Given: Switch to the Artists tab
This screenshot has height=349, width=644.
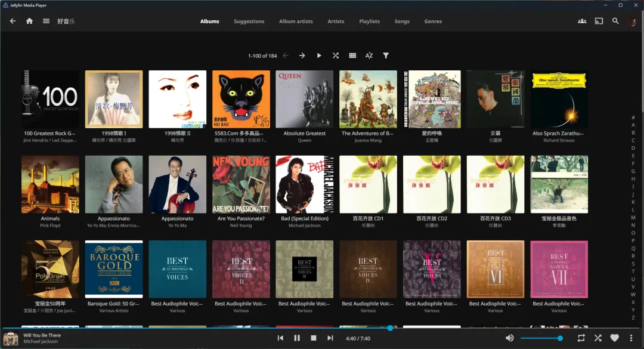Looking at the screenshot, I should coord(336,21).
